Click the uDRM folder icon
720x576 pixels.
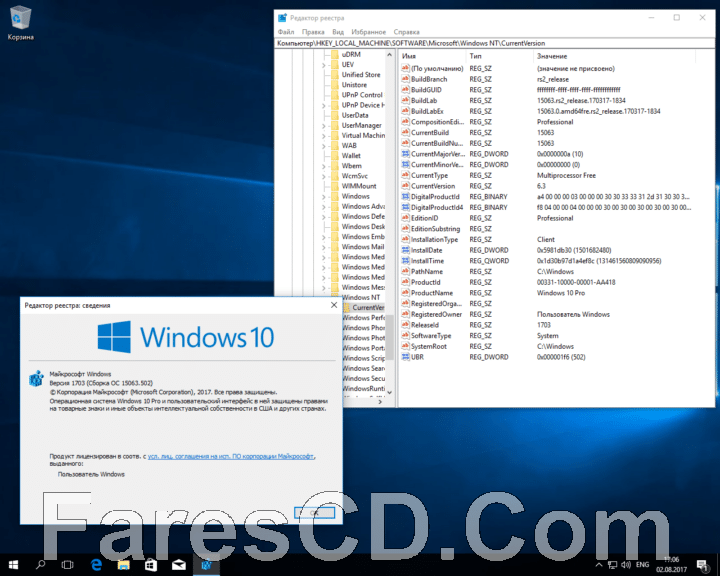click(x=334, y=54)
